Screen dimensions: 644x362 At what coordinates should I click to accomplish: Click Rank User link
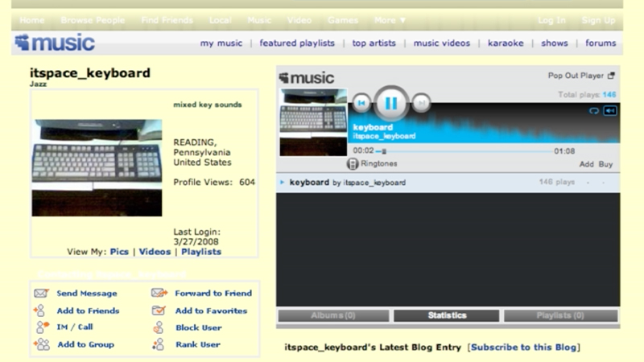(x=197, y=344)
